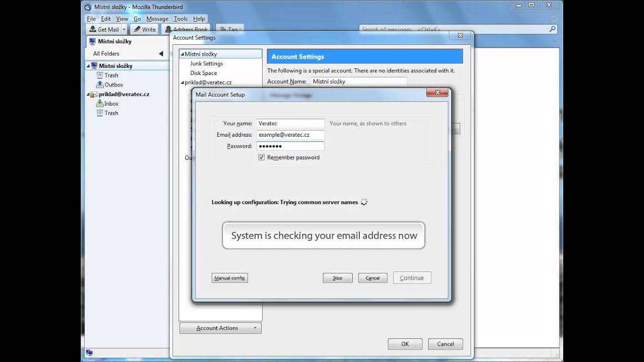Open the File menu

click(91, 19)
